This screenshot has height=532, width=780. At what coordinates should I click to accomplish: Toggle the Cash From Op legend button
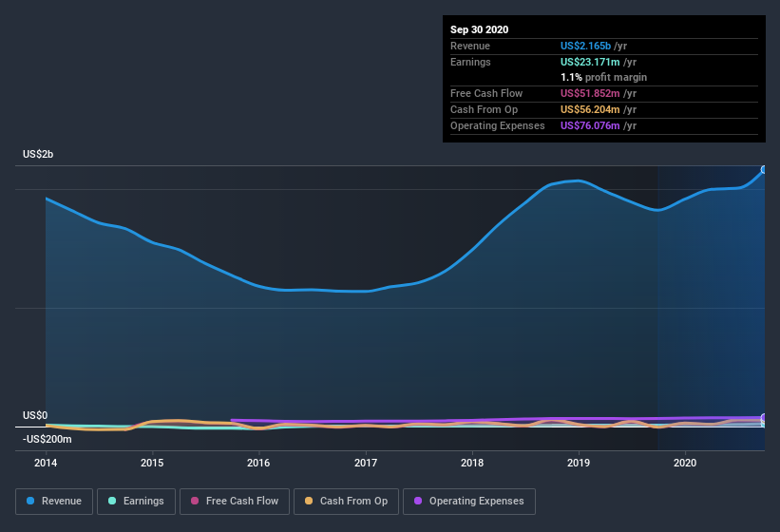click(x=346, y=502)
